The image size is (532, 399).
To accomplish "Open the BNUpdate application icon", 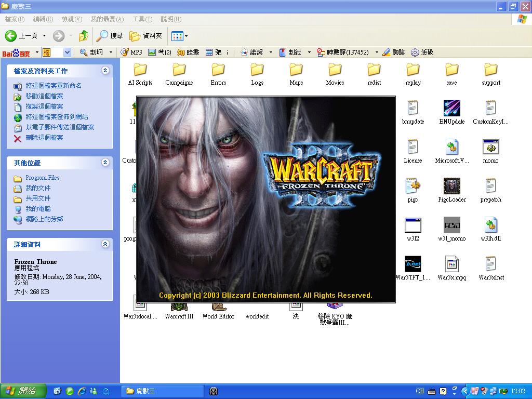I will tap(451, 109).
